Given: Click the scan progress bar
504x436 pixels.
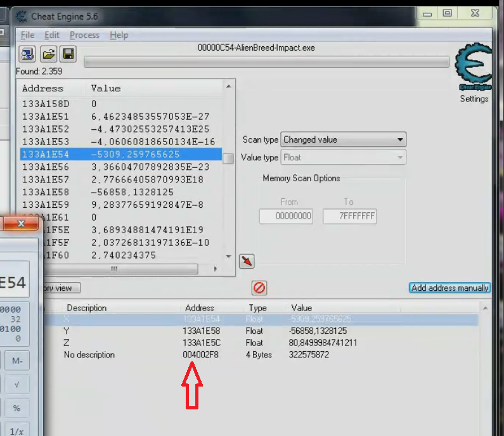Looking at the screenshot, I should [266, 61].
